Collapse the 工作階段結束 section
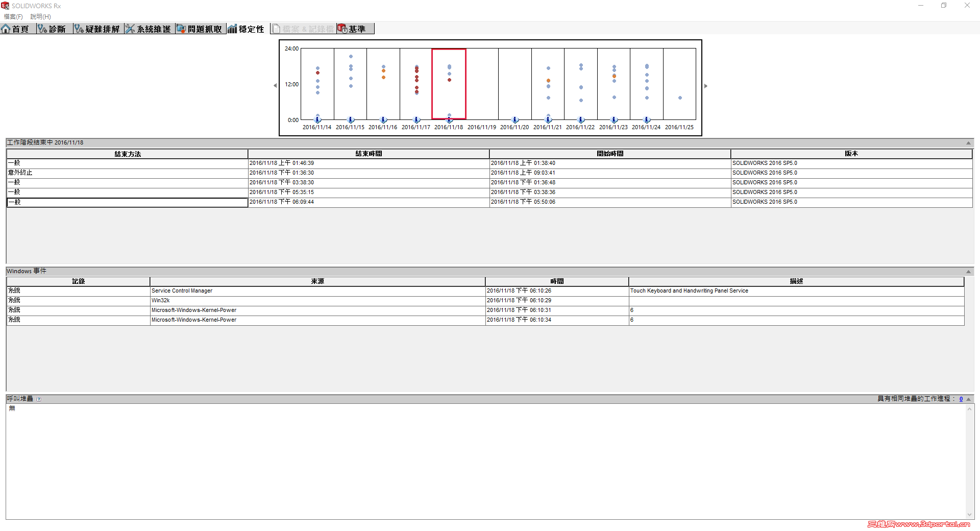Screen dimensions: 980x531 point(968,143)
